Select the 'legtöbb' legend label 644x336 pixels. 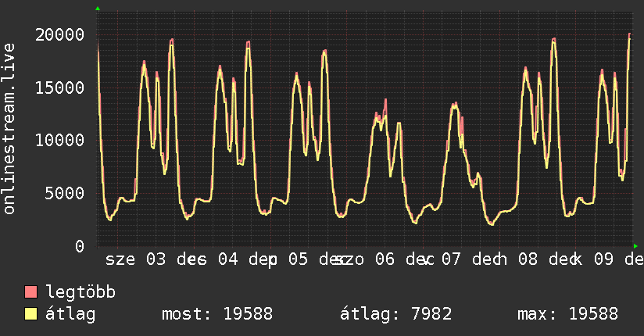click(x=80, y=291)
